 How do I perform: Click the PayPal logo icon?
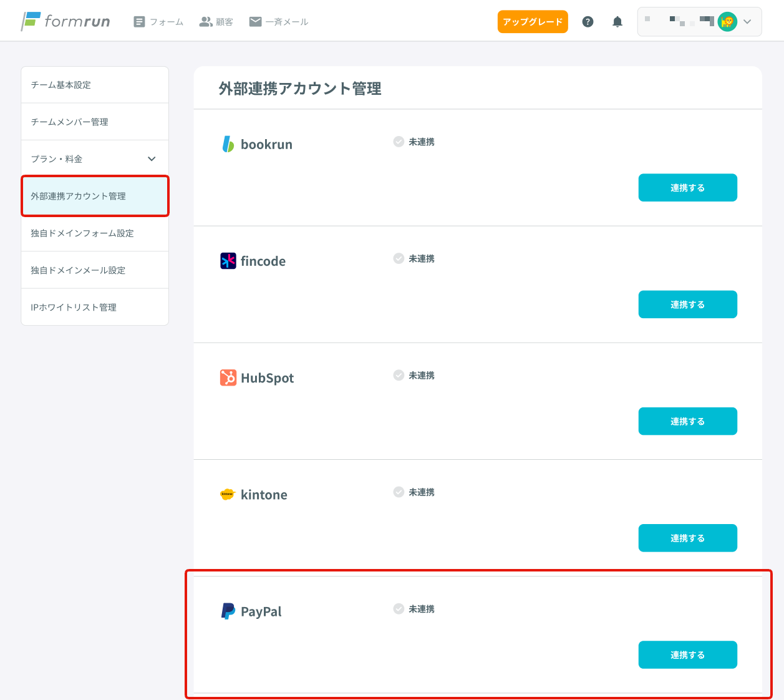tap(228, 611)
